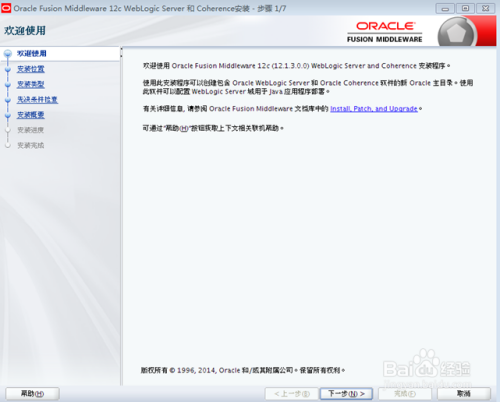Click the step bullet beside 安装概要

pos(8,115)
